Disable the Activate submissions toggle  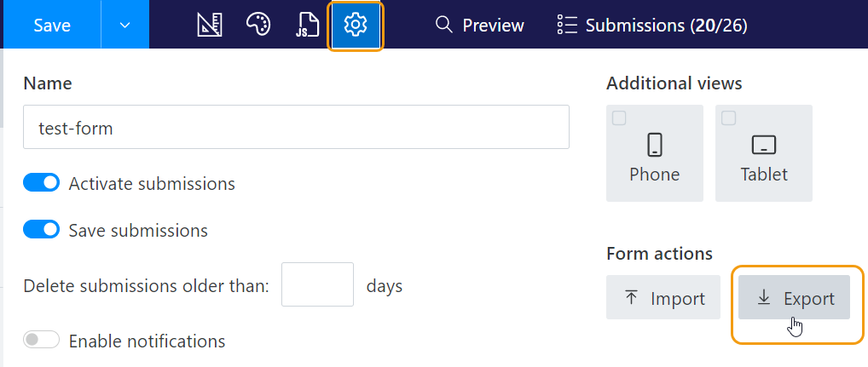pyautogui.click(x=42, y=183)
